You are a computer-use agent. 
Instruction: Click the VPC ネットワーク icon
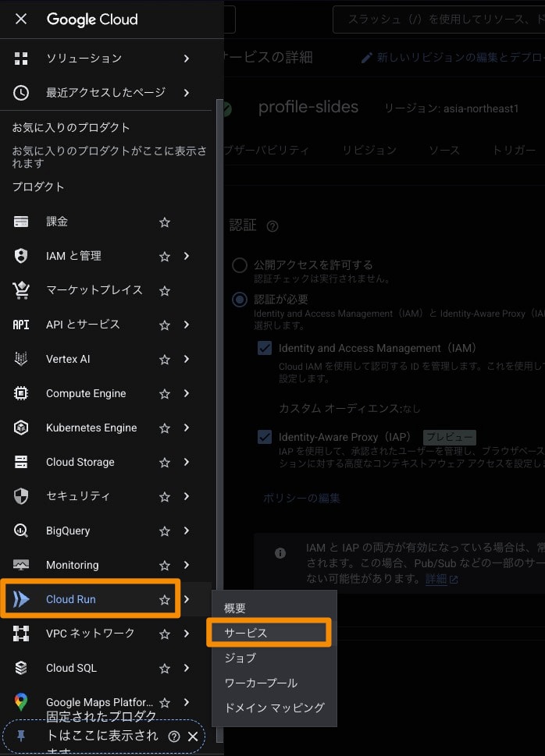click(21, 634)
